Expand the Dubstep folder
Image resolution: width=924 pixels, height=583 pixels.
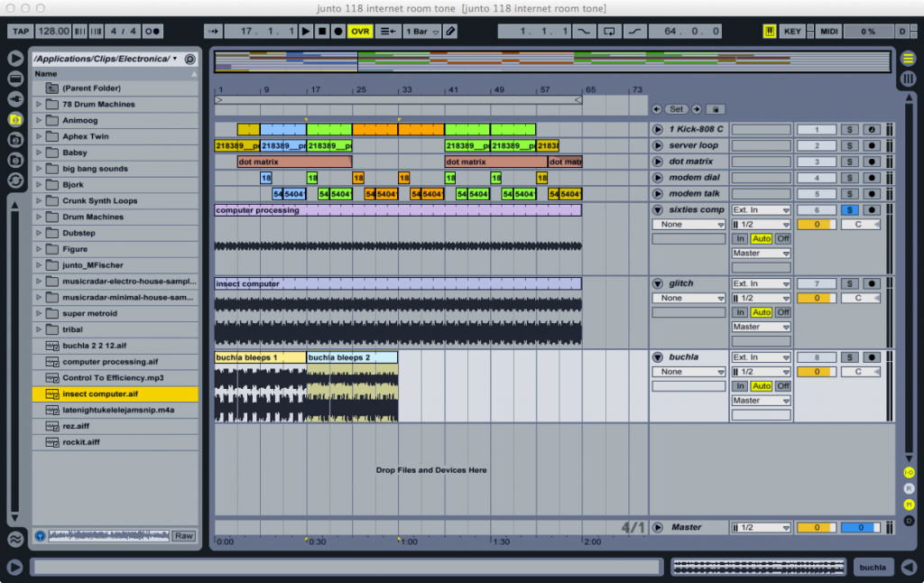(x=39, y=233)
